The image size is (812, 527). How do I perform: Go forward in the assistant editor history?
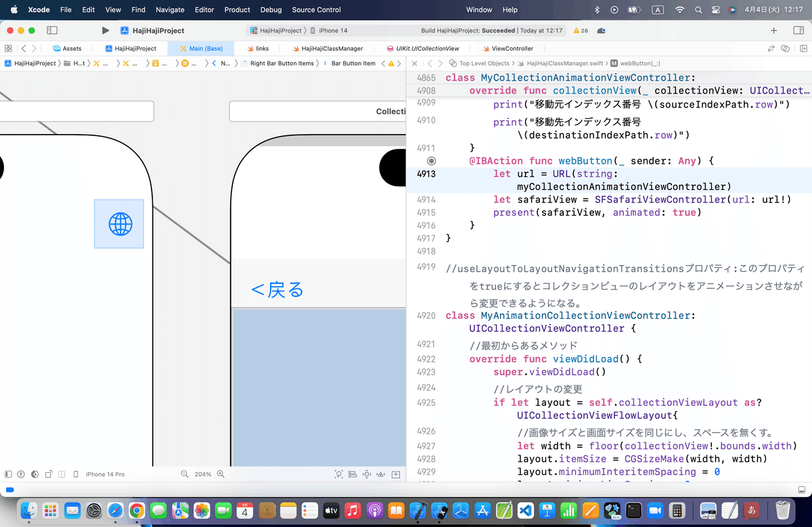(439, 64)
